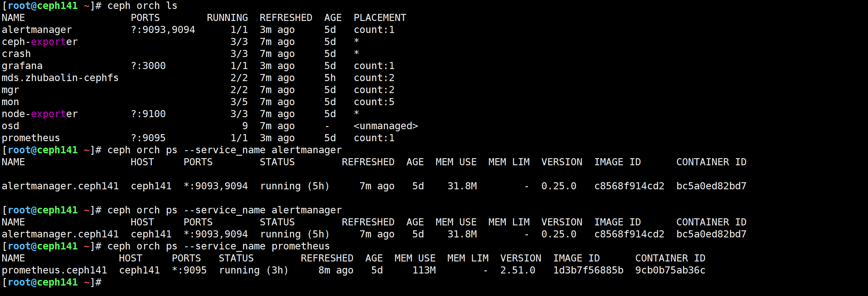Click prometheus service name in service list
This screenshot has width=868, height=296.
[x=31, y=138]
